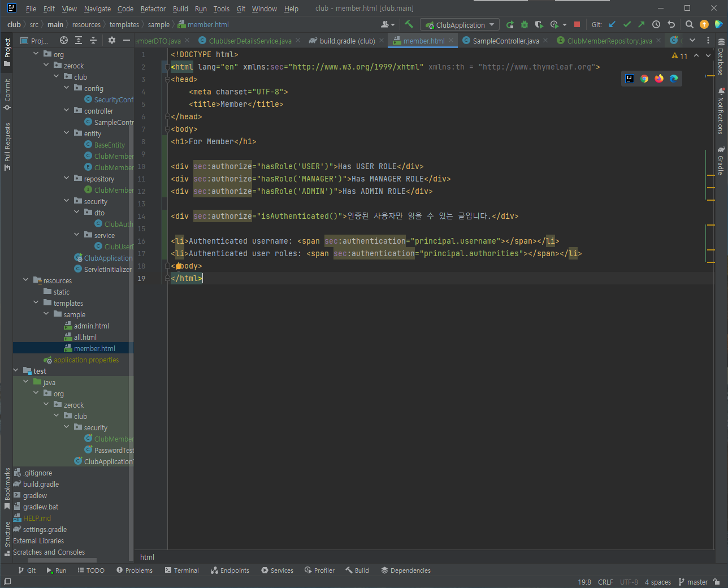
Task: Click the CRLF line separator indicator
Action: tap(605, 582)
